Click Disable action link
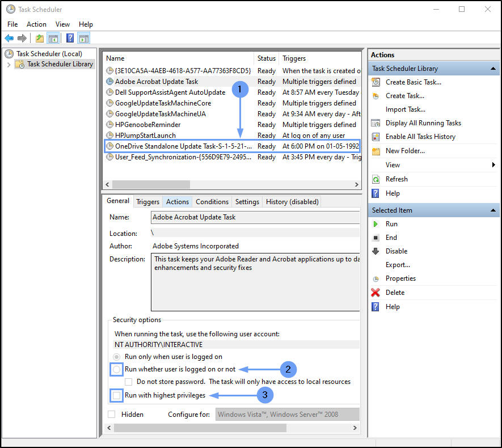502x448 pixels. tap(396, 251)
